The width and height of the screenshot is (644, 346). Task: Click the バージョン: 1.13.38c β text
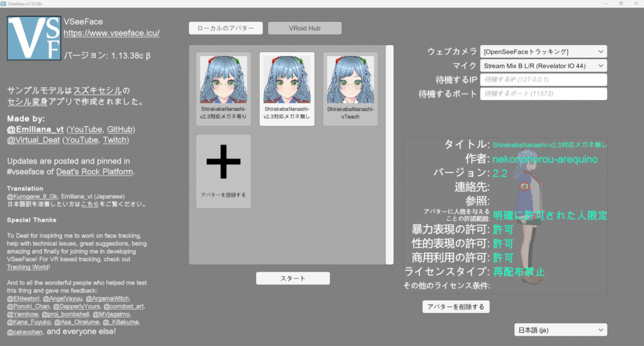point(107,55)
